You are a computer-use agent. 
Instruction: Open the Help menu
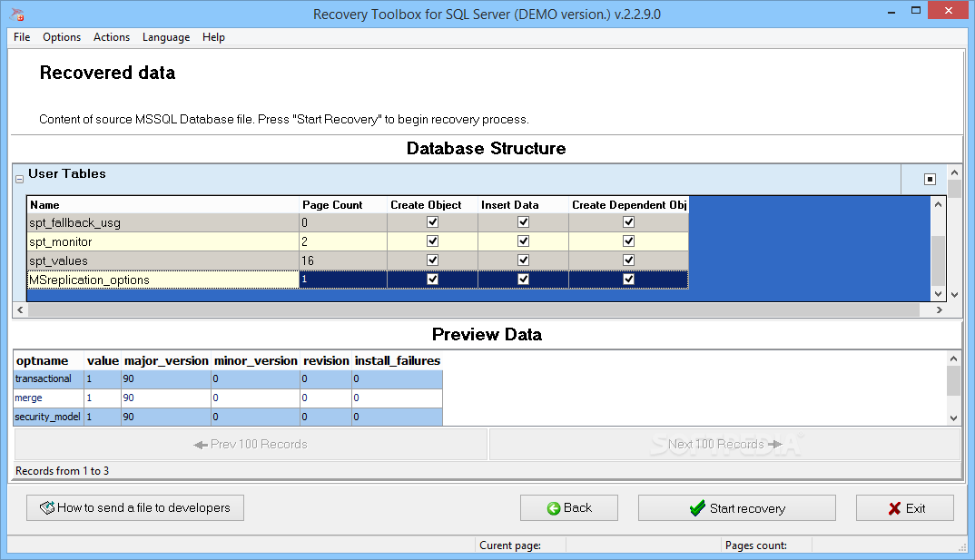click(213, 37)
